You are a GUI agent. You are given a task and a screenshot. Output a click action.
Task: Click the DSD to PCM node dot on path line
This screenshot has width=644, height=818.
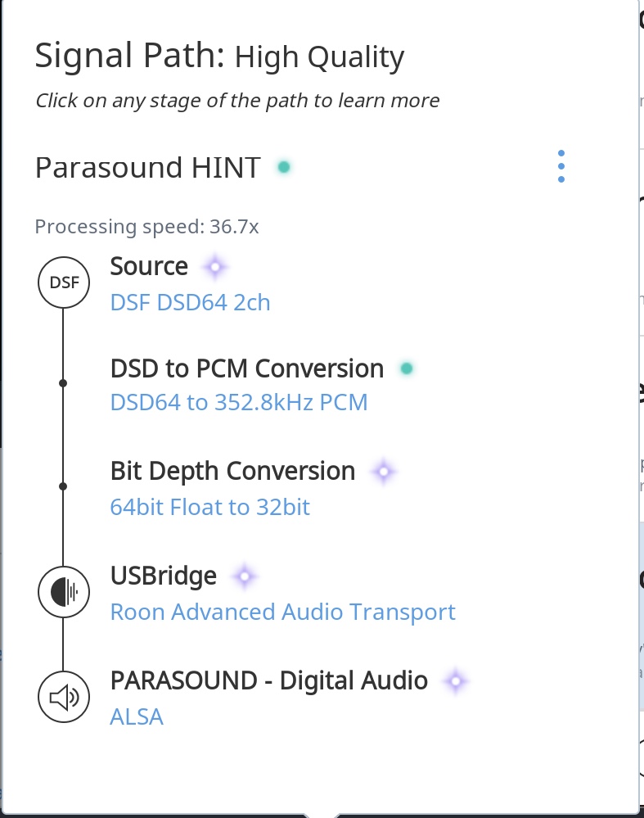pos(63,383)
